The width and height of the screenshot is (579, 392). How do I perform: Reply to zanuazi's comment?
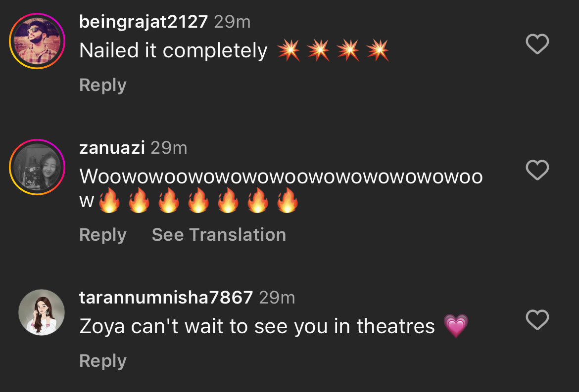103,234
